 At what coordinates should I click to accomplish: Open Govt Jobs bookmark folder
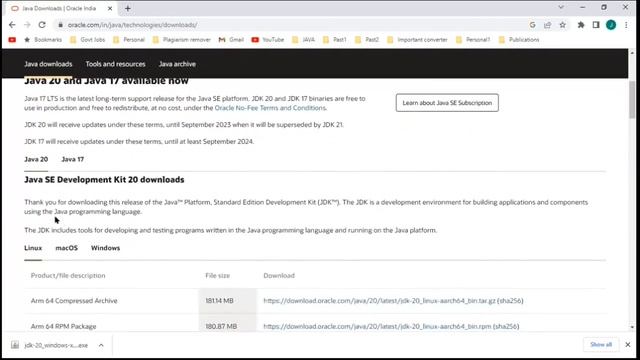click(87, 40)
